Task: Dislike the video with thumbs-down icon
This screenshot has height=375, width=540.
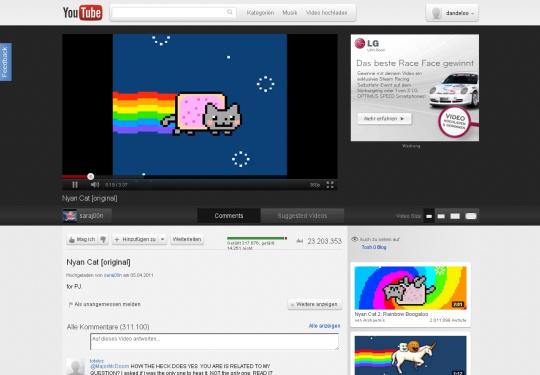Action: (x=103, y=239)
